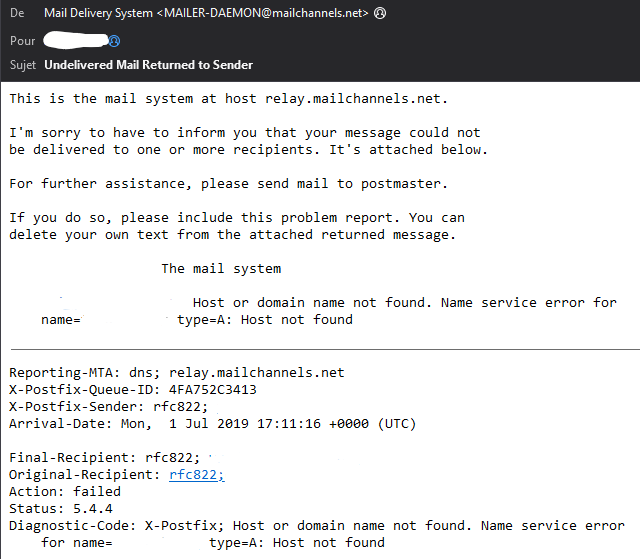
Task: Click the Reporting-MTA line
Action: pos(177,373)
